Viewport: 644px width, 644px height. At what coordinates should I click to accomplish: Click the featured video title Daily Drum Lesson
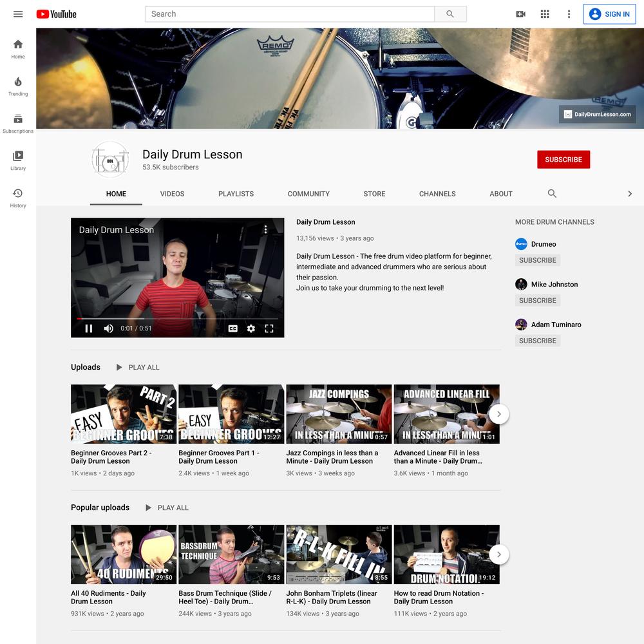click(x=326, y=222)
